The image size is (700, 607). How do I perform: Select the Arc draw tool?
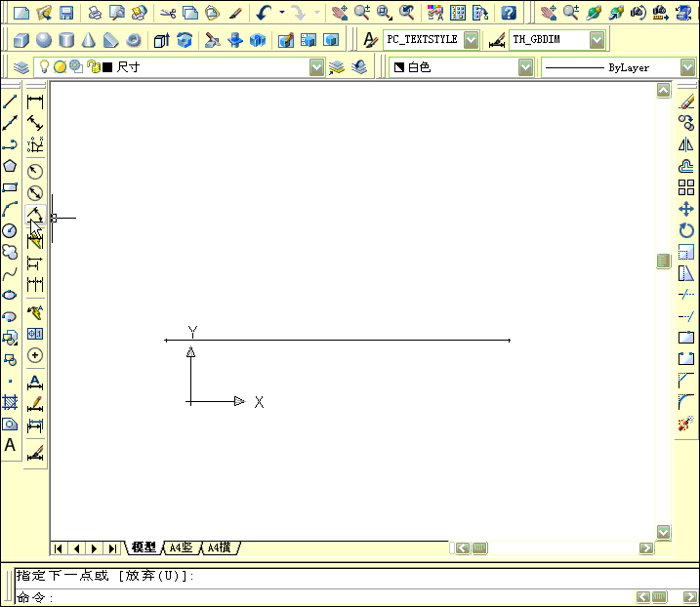click(10, 209)
